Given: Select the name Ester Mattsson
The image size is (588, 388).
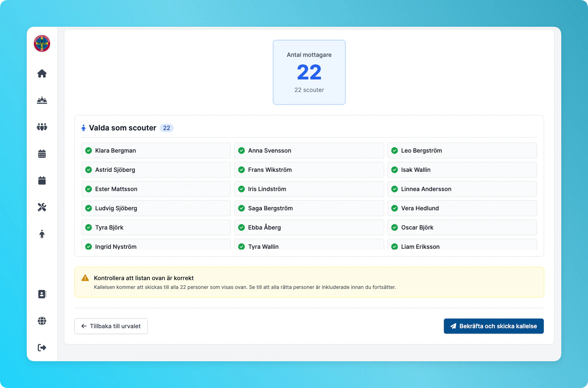Looking at the screenshot, I should (116, 189).
